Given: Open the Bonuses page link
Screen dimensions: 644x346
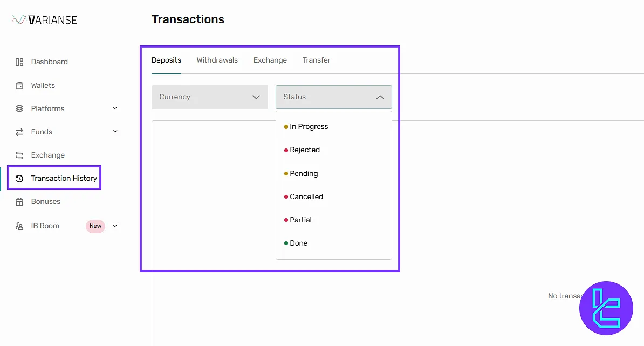Looking at the screenshot, I should (46, 202).
